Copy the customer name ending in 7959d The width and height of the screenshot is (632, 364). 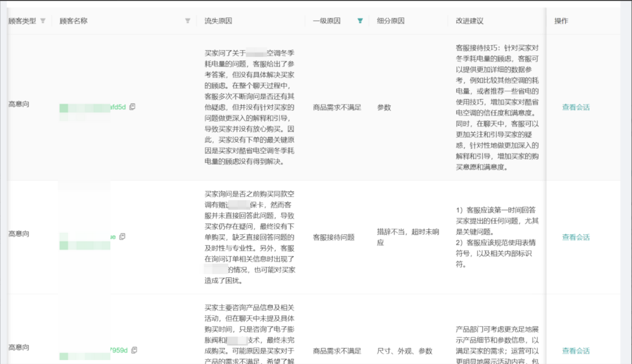coord(134,350)
